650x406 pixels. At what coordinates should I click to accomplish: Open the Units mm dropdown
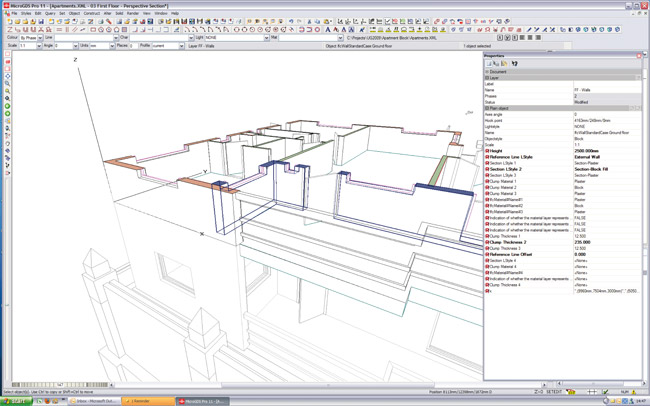pos(111,45)
